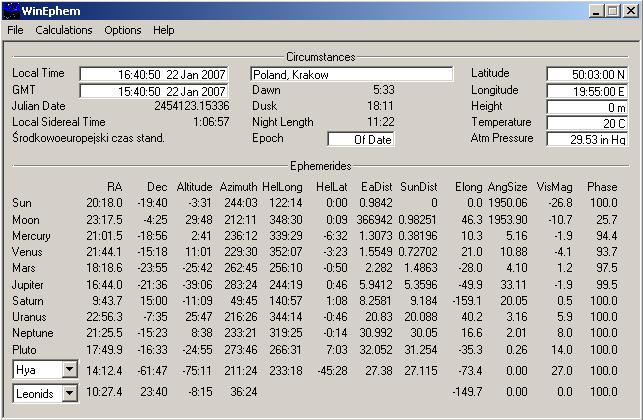Viewport: 643px width, 420px height.
Task: Expand the Leonids object dropdown arrow
Action: [68, 393]
